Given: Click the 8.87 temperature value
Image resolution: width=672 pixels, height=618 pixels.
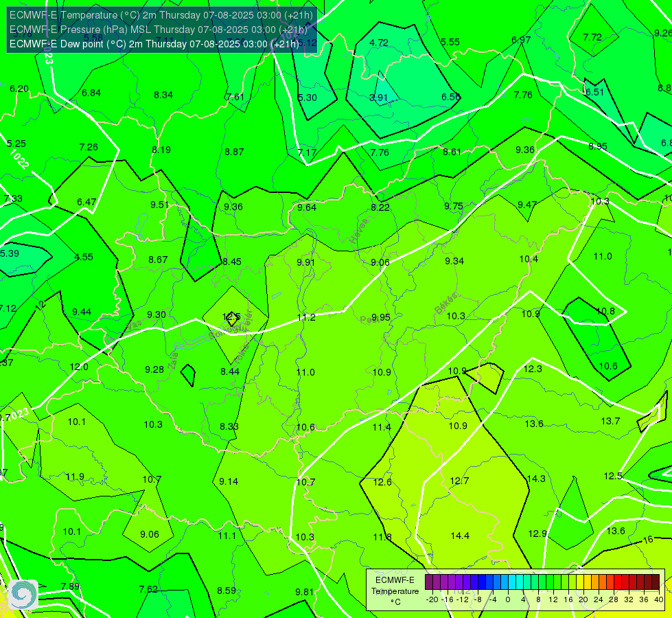Looking at the screenshot, I should 234,152.
